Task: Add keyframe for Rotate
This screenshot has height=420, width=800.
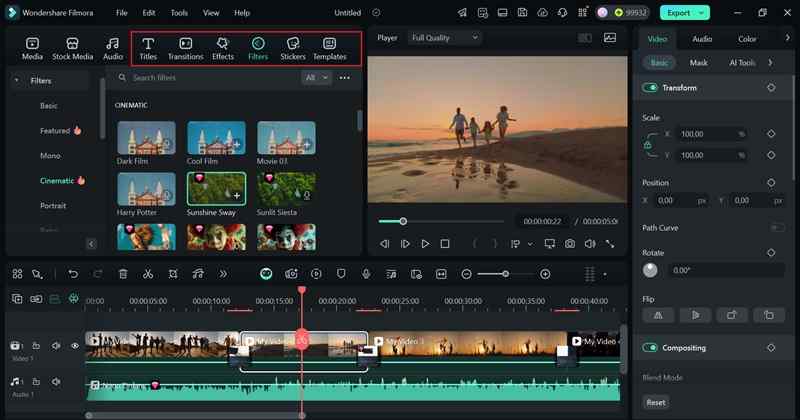Action: point(771,253)
